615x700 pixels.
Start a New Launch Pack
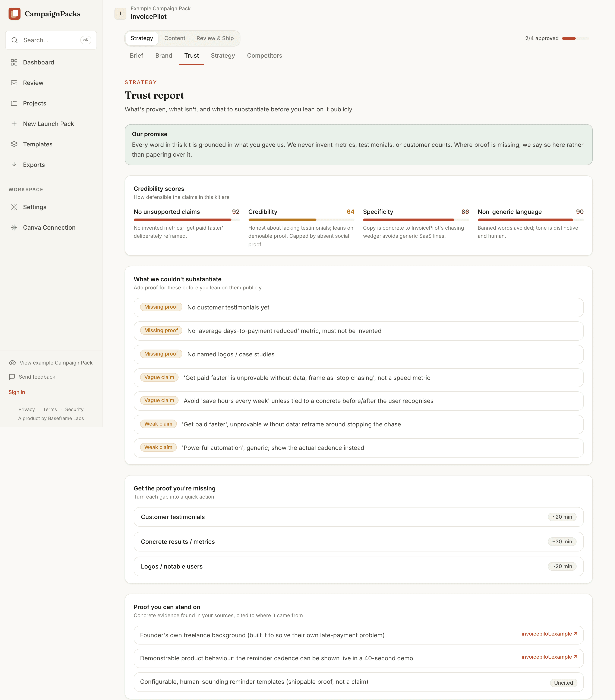(x=51, y=124)
